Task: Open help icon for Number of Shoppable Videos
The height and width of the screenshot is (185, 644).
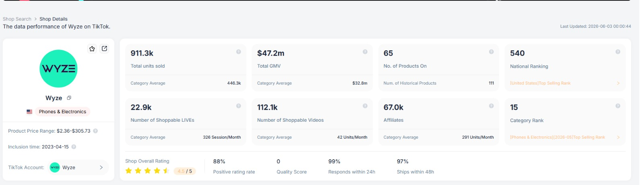Action: tap(365, 106)
